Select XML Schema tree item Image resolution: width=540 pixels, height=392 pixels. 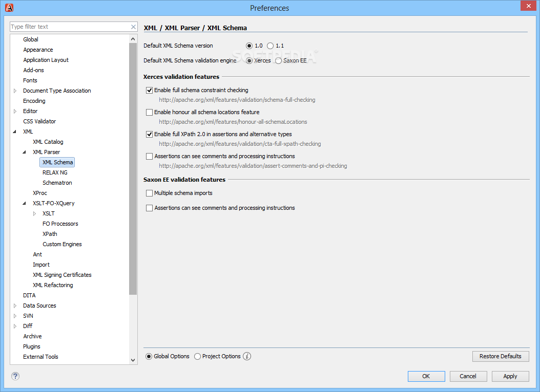pyautogui.click(x=57, y=162)
